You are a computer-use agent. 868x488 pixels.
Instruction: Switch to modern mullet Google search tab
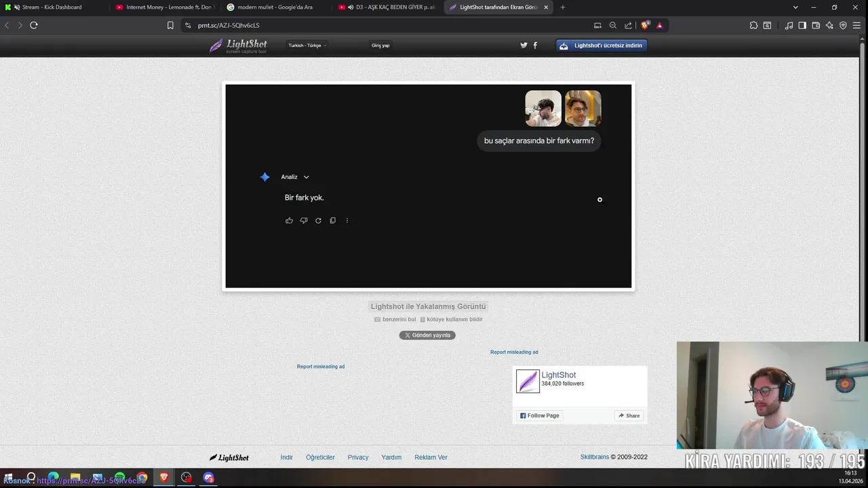coord(276,7)
